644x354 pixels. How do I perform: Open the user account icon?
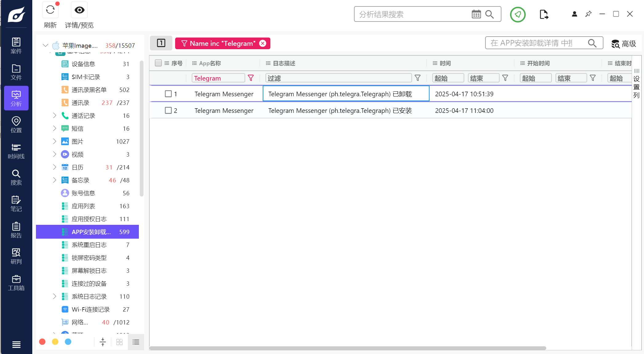574,14
